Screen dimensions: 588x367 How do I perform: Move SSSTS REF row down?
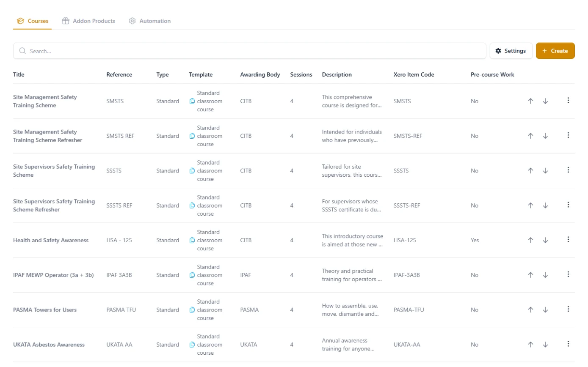(x=545, y=205)
